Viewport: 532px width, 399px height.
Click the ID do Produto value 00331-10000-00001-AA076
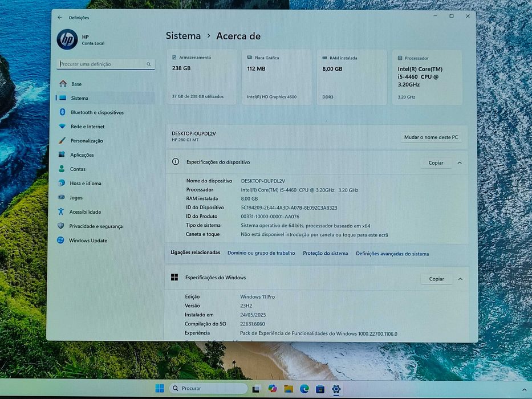(270, 217)
